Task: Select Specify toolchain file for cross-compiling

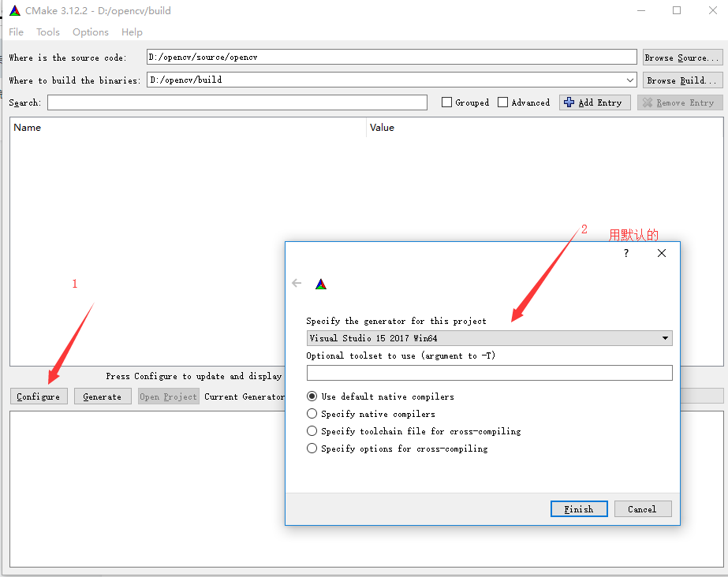Action: coord(312,431)
